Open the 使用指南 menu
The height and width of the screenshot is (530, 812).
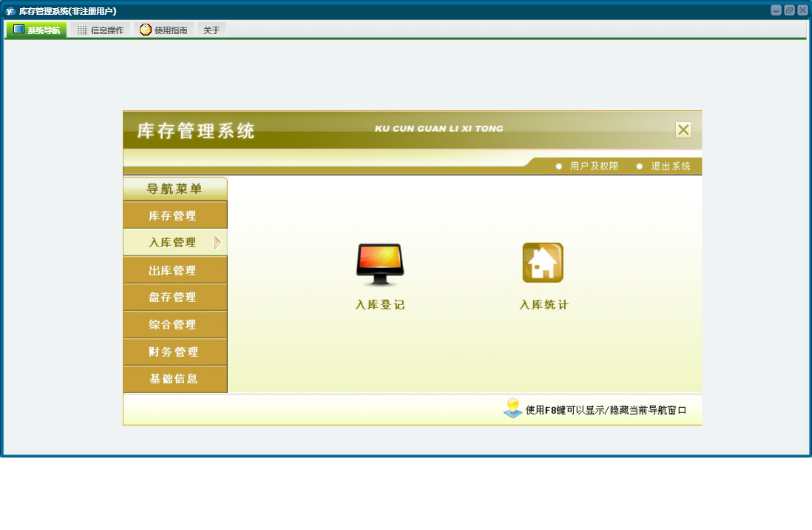pyautogui.click(x=163, y=30)
